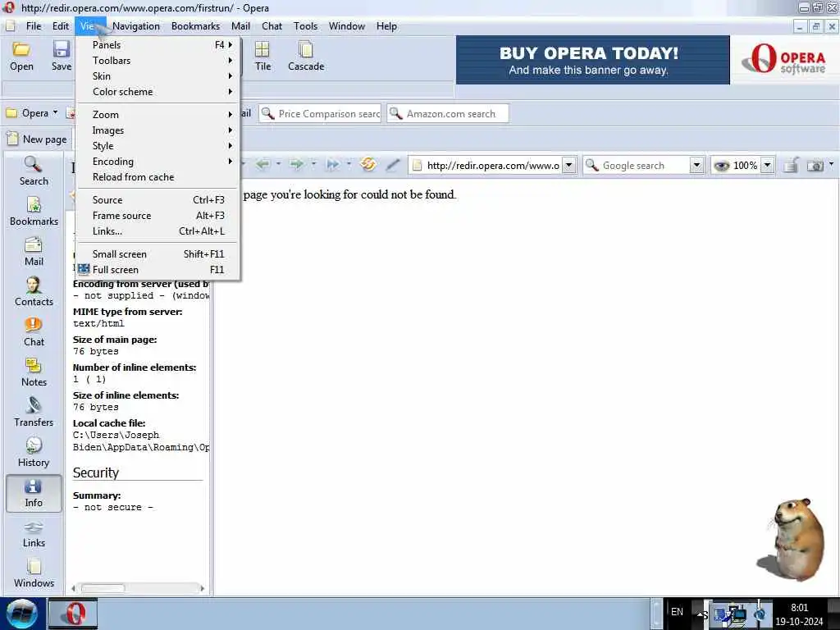This screenshot has height=630, width=840.
Task: Expand the Images submenu
Action: 159,130
